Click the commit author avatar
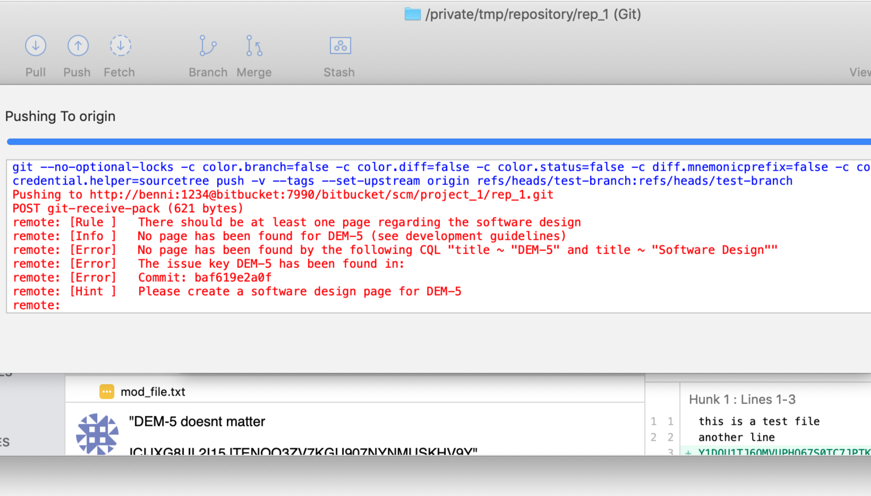 pos(97,434)
